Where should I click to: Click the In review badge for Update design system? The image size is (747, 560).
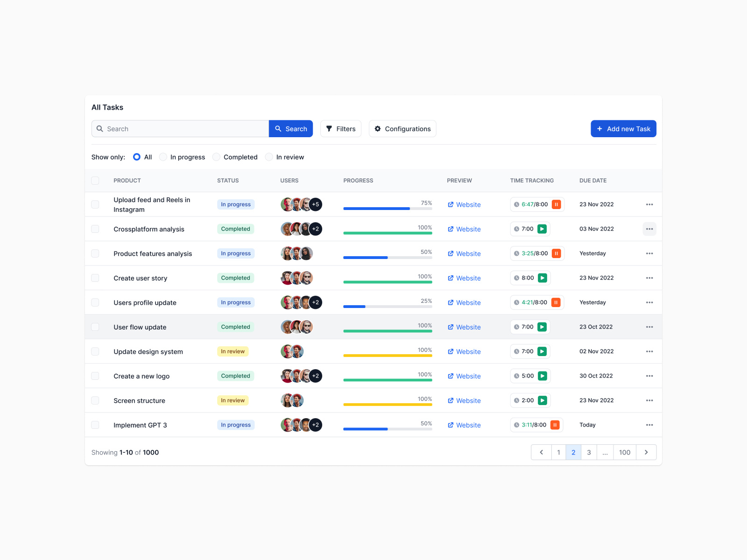(233, 351)
